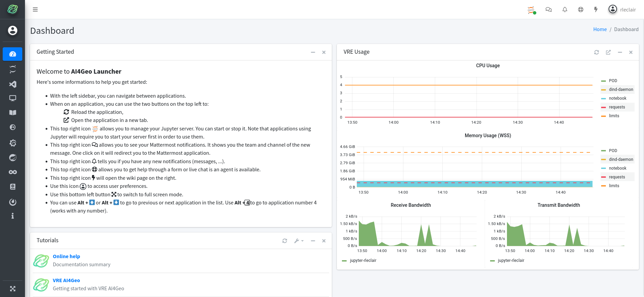Collapse the Tutorials panel

[313, 241]
